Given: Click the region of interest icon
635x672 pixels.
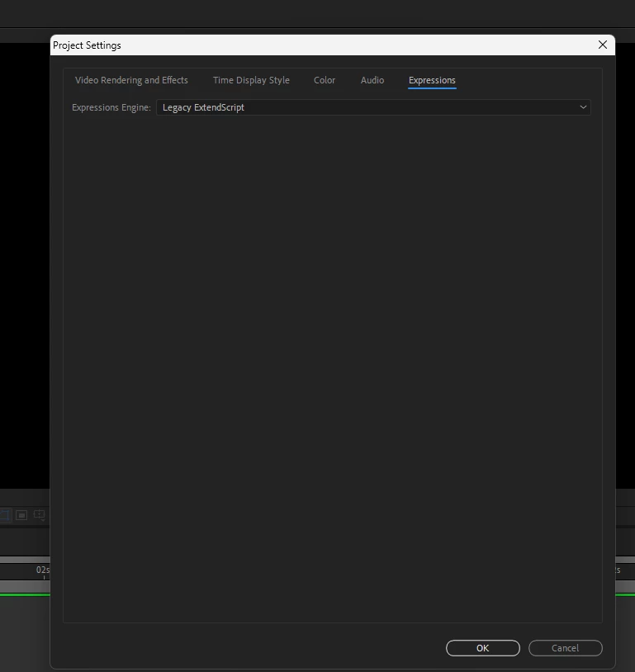Looking at the screenshot, I should [x=21, y=514].
